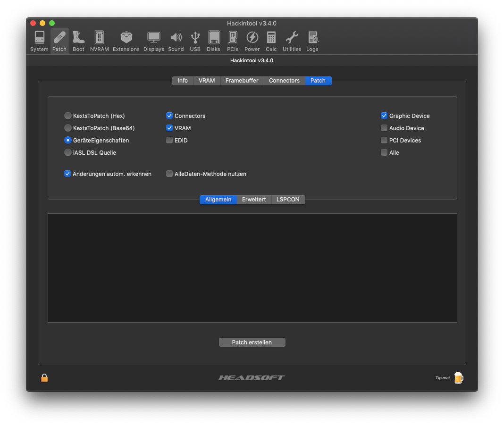The height and width of the screenshot is (426, 504).
Task: Select KextsToPatch (Base64) radio option
Action: (x=68, y=128)
